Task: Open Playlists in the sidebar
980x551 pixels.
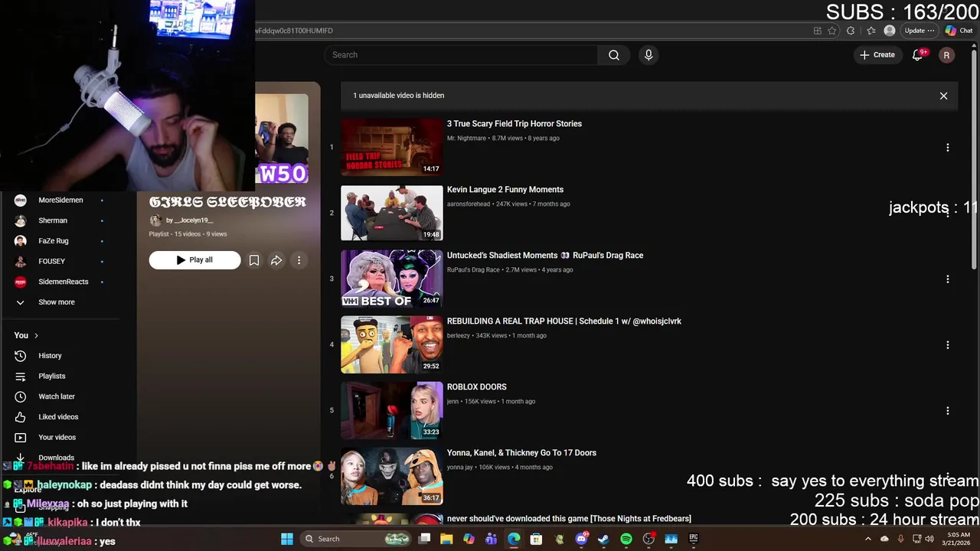Action: pos(52,376)
